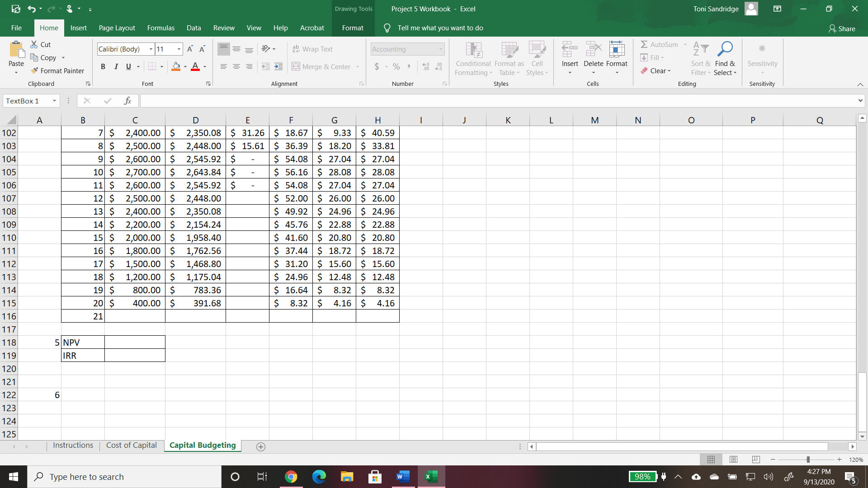The width and height of the screenshot is (868, 488).
Task: Open the font size dropdown
Action: [179, 49]
